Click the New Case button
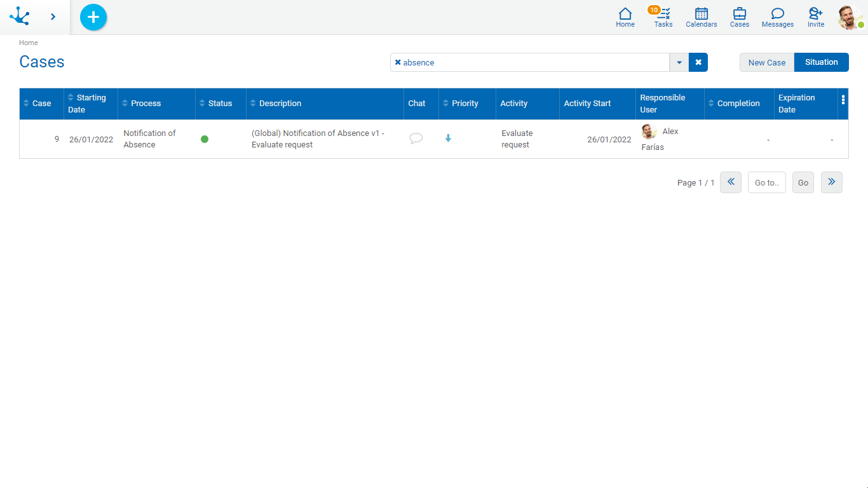This screenshot has width=868, height=488. coord(766,62)
